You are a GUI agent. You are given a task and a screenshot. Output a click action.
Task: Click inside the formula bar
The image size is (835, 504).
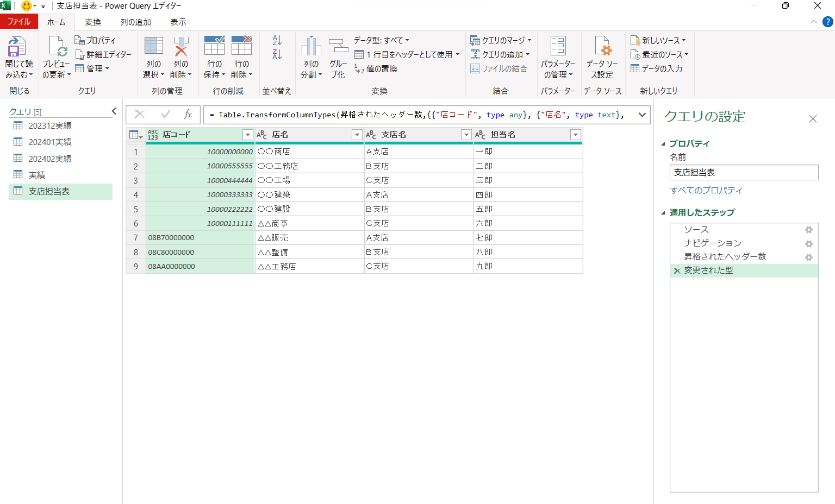tap(419, 115)
